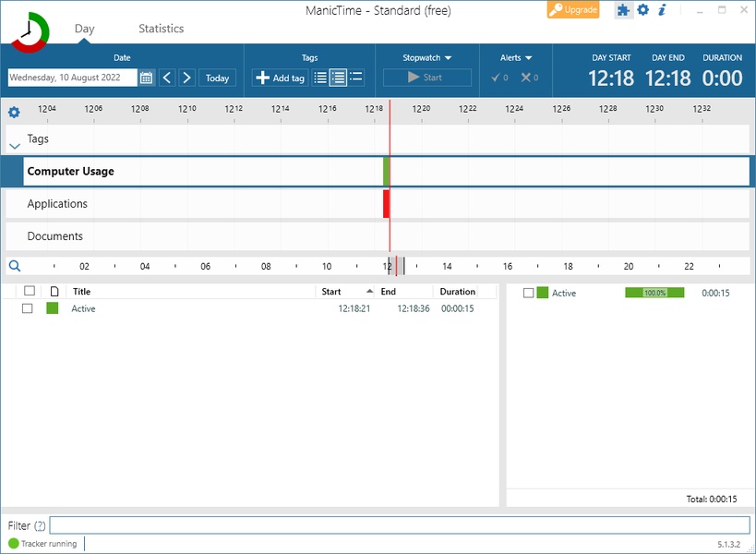
Task: Open settings gear in title bar
Action: point(643,10)
